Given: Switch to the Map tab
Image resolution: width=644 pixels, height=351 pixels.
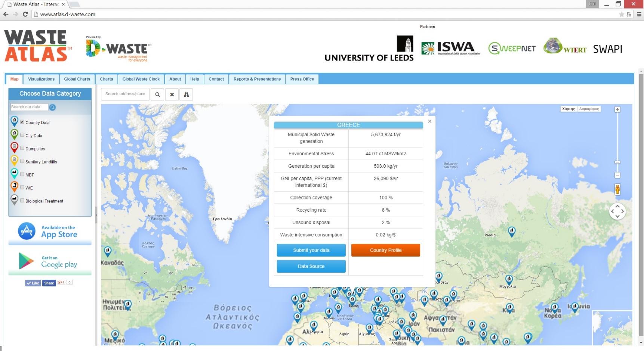Looking at the screenshot, I should 14,79.
